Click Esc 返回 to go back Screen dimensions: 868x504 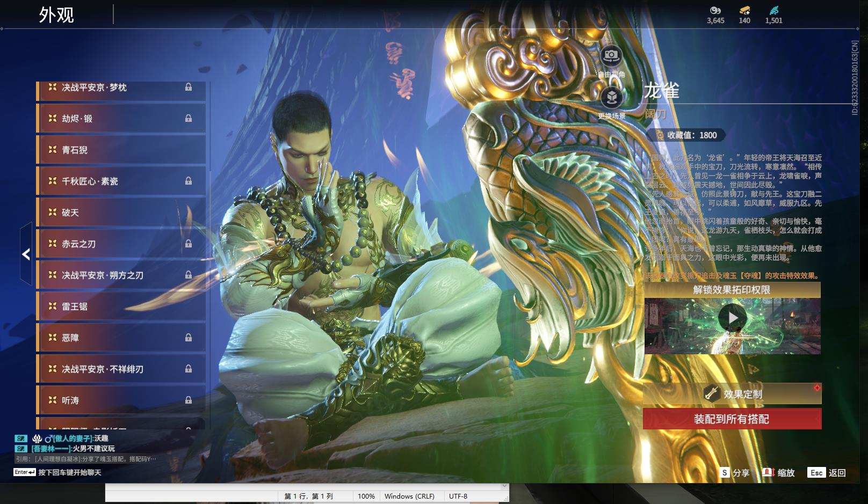click(x=827, y=472)
